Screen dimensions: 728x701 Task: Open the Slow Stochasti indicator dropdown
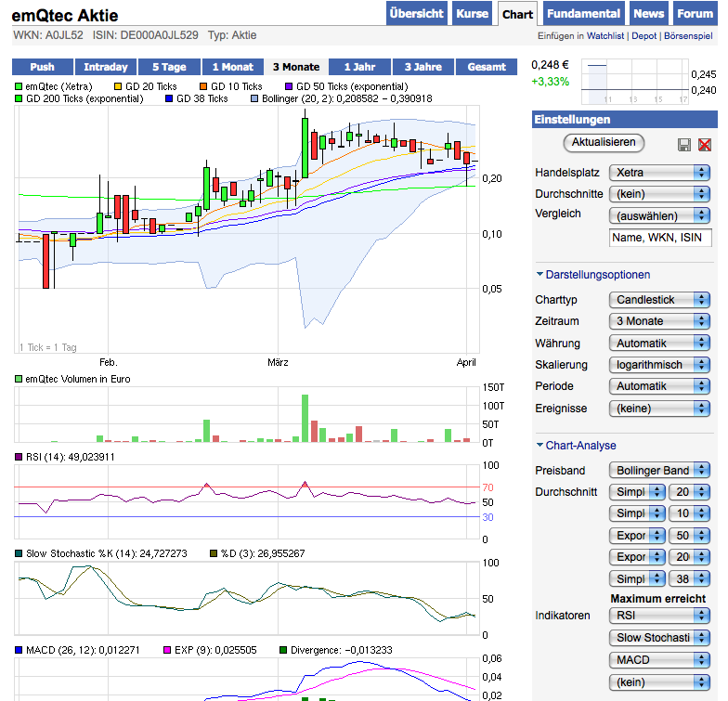(x=659, y=638)
